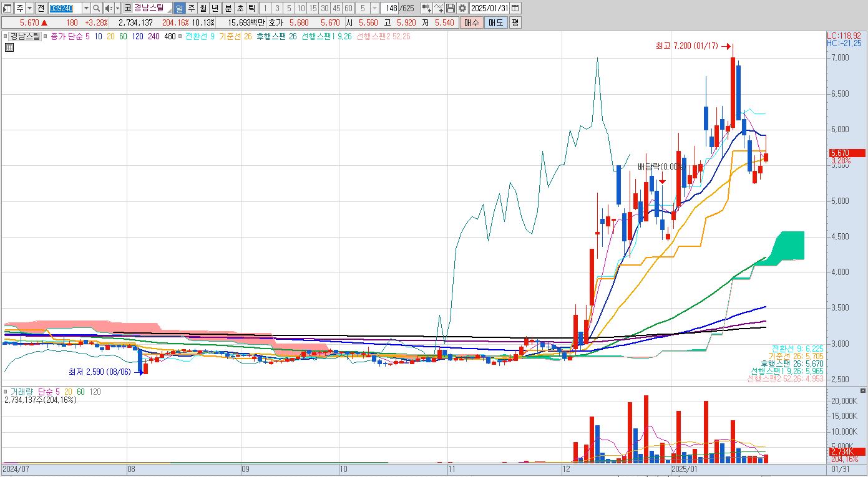Viewport: 868px width, 477px height.
Task: Click the 전 button near stock code
Action: tap(41, 8)
